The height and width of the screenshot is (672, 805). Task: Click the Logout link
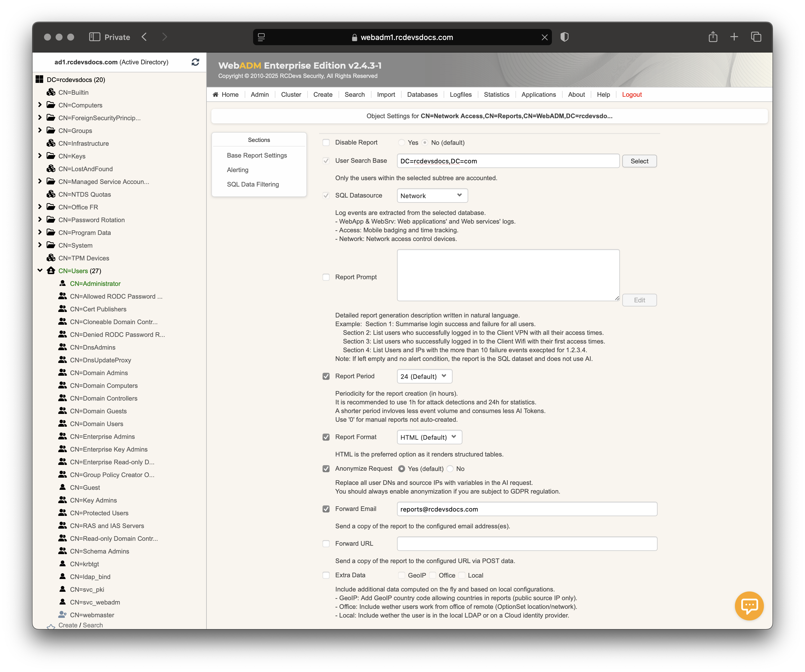tap(631, 94)
